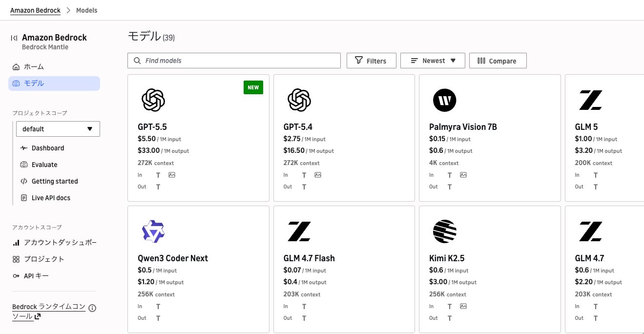Collapse sidebar with the arrow icon
The width and height of the screenshot is (644, 334).
[14, 38]
